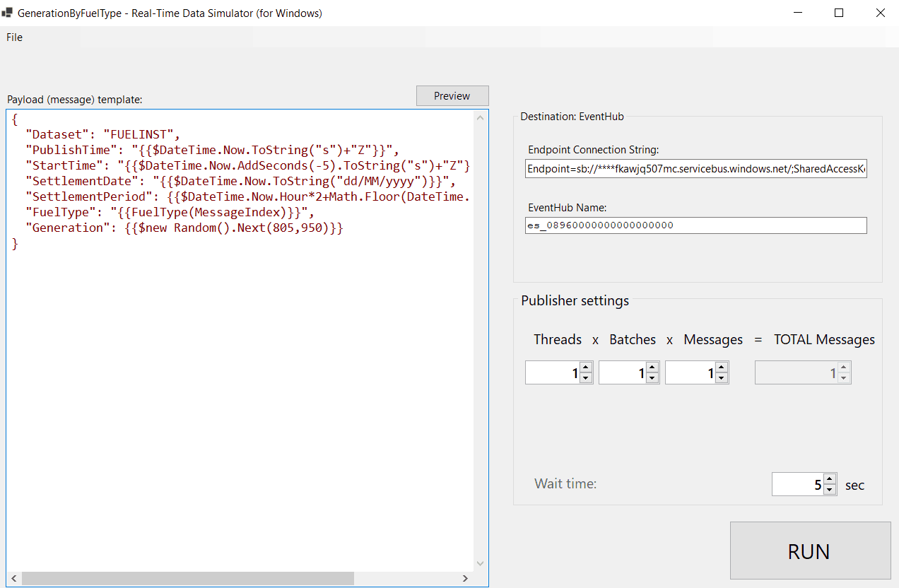Click the "SettlementDate" line in template

click(x=241, y=181)
